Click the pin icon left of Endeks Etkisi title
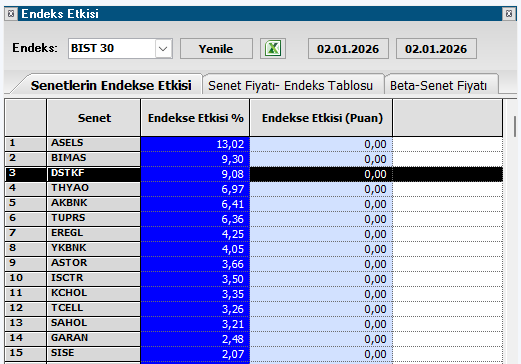Screen dimensions: 521x364 click(x=11, y=14)
